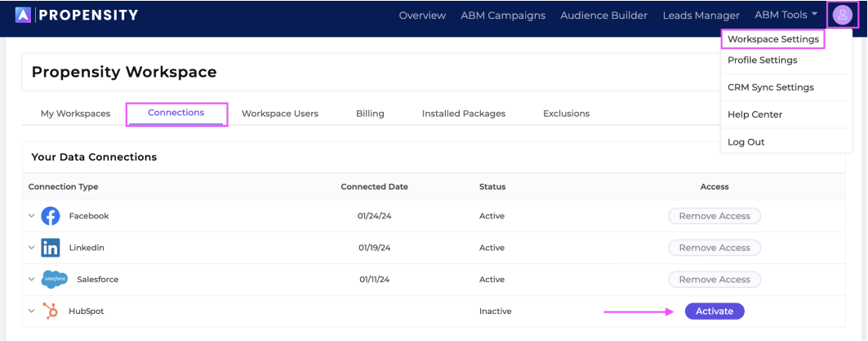Click the LinkedIn logo icon

[x=51, y=248]
